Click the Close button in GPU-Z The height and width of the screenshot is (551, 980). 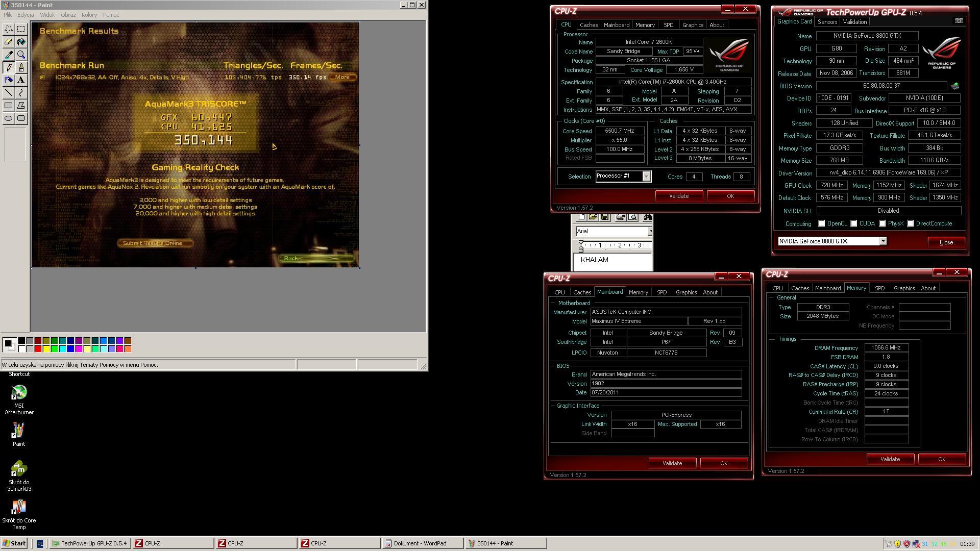pos(946,242)
